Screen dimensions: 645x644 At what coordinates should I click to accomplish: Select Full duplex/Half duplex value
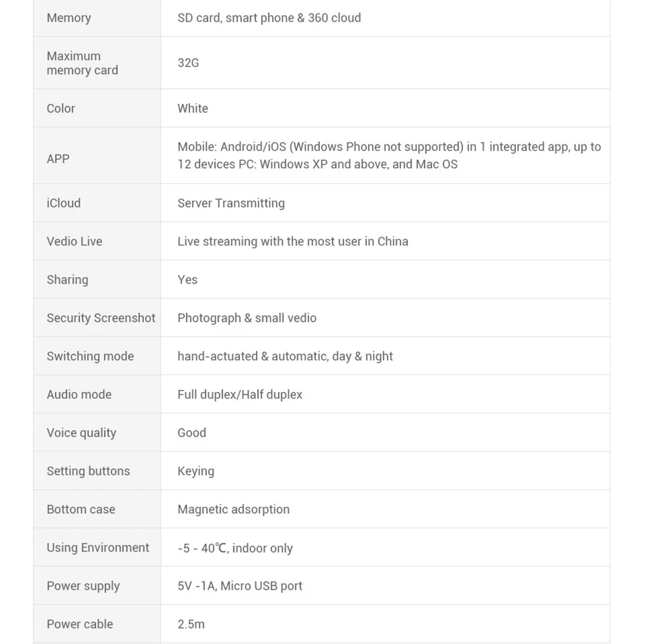[x=240, y=395]
